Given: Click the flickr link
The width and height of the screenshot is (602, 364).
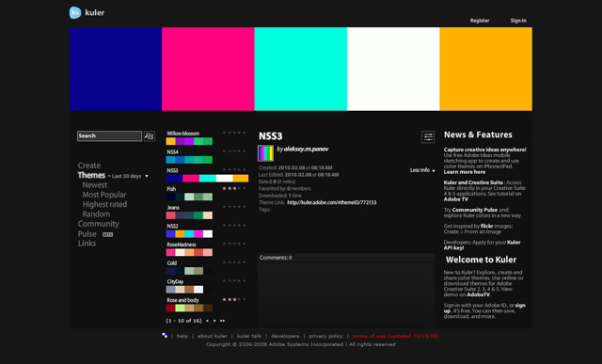Looking at the screenshot, I should (487, 226).
